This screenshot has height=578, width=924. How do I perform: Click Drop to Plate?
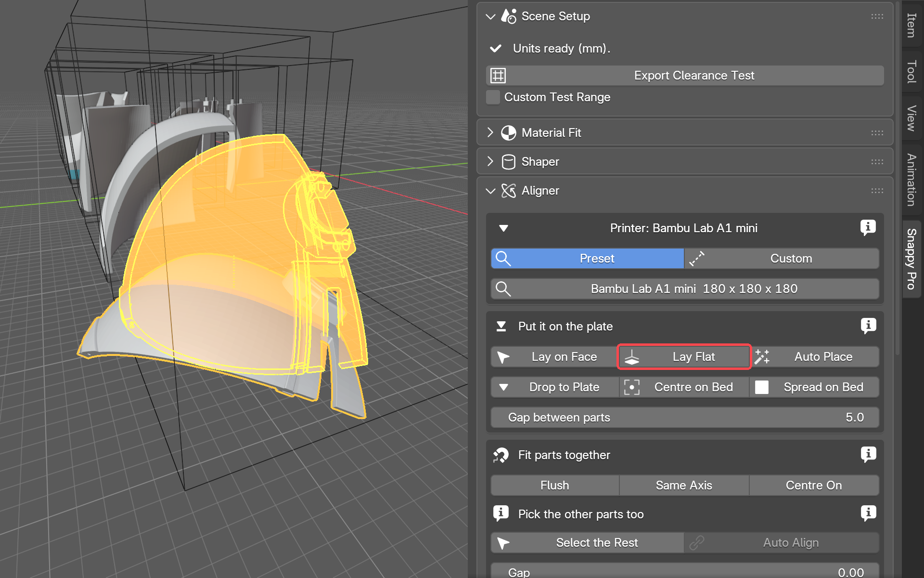pos(554,387)
